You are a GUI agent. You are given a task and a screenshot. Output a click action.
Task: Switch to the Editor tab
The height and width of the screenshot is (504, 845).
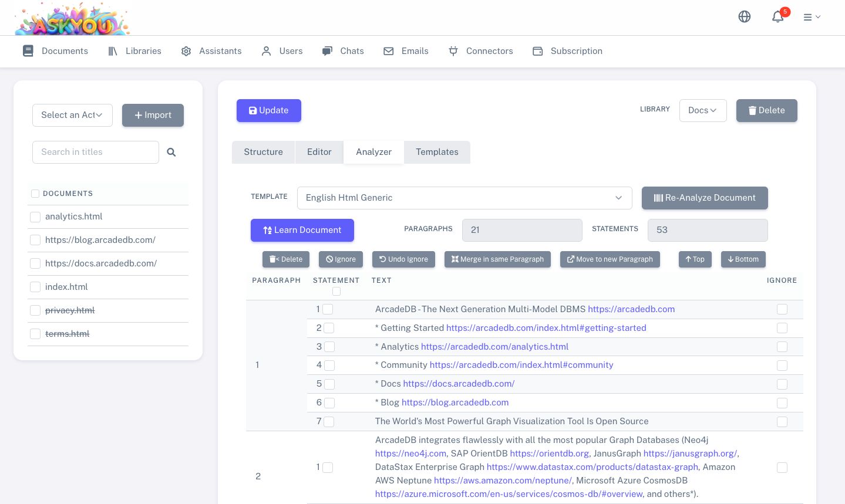[x=319, y=152]
